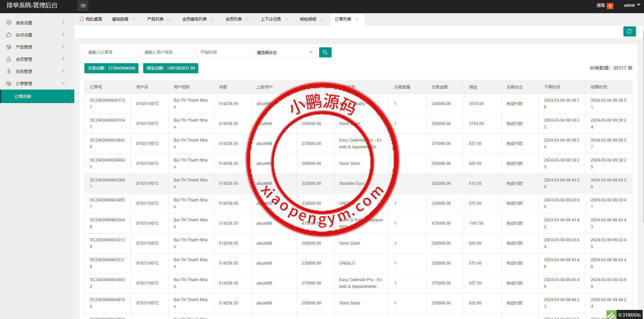This screenshot has width=644, height=319.
Task: Click the 开始时间 date input field
Action: [223, 52]
